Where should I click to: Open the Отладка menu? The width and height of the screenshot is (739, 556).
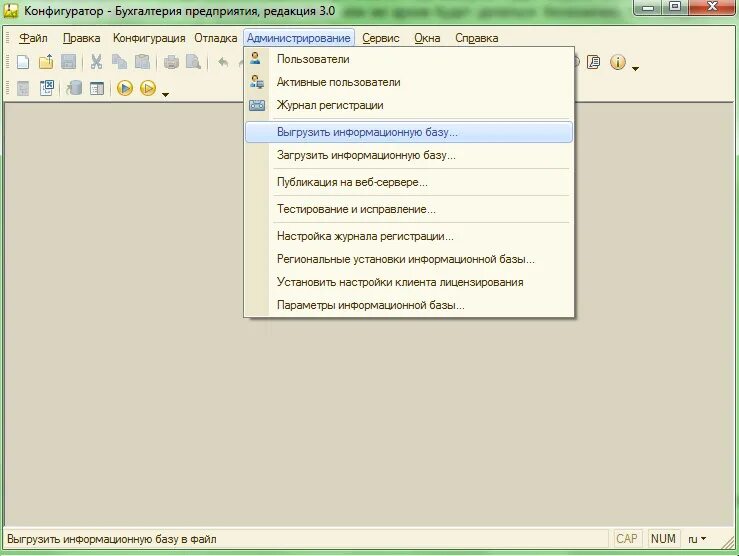pyautogui.click(x=216, y=38)
